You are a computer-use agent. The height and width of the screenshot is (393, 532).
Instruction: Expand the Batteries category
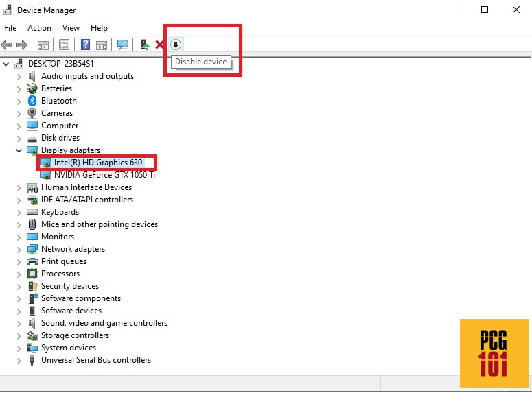coord(19,89)
